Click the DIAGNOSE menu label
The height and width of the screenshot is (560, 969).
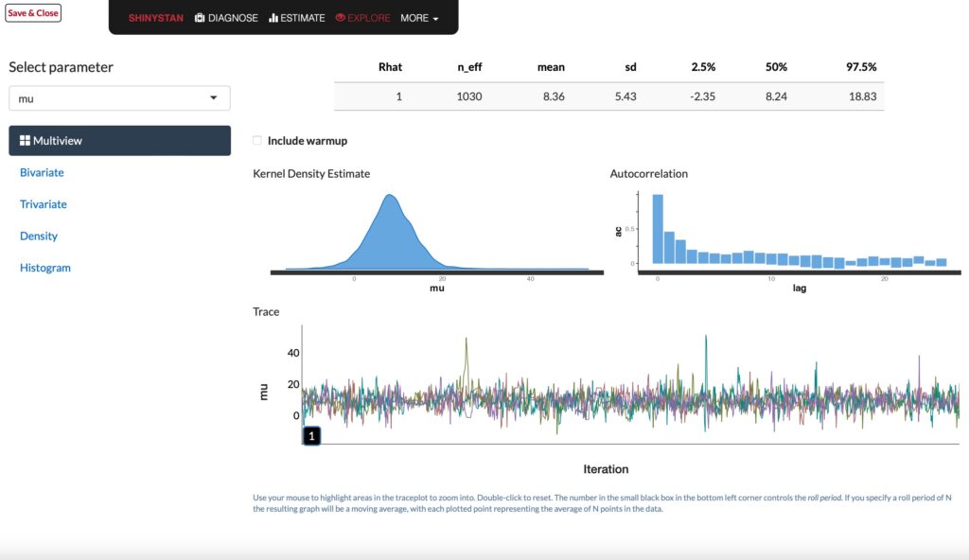click(x=234, y=18)
